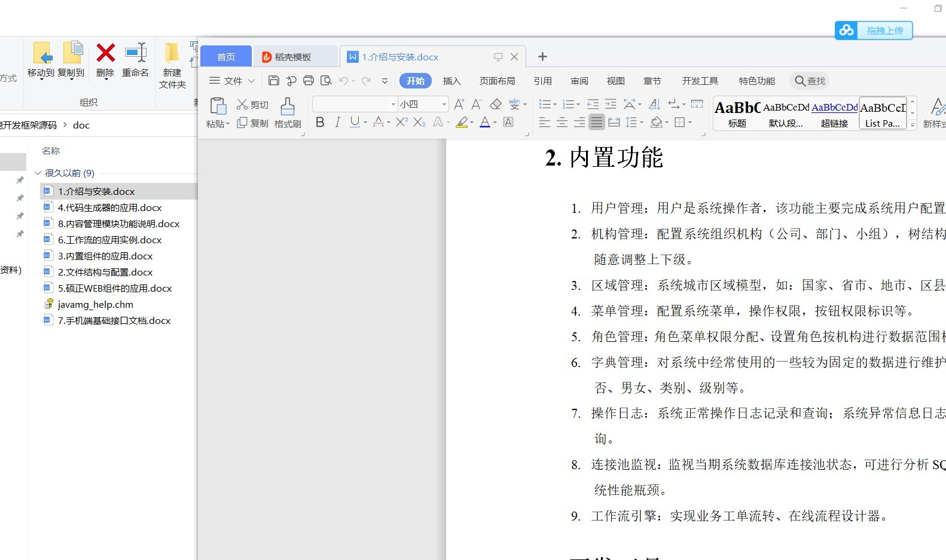Click 移动到 Move To in Explorer ribbon

point(41,60)
